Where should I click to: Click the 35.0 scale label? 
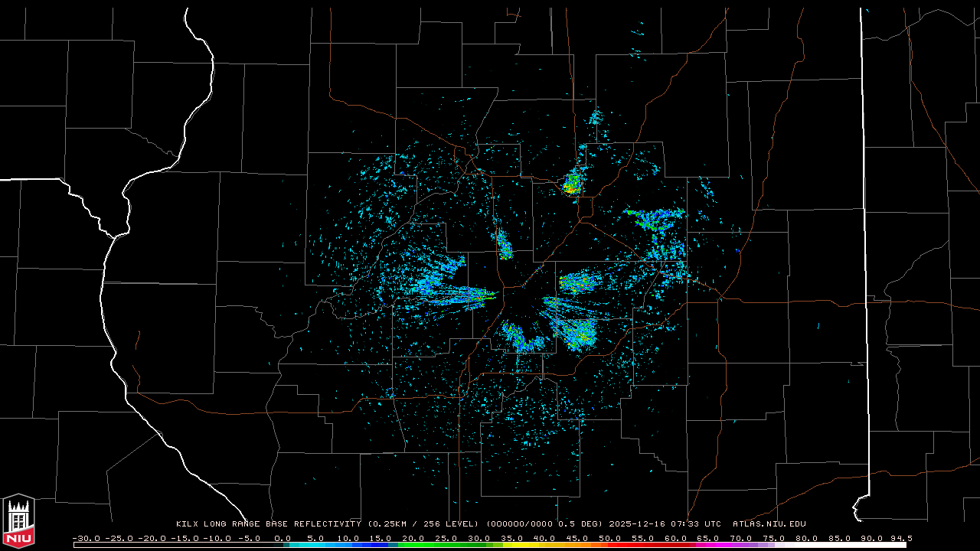[x=511, y=538]
